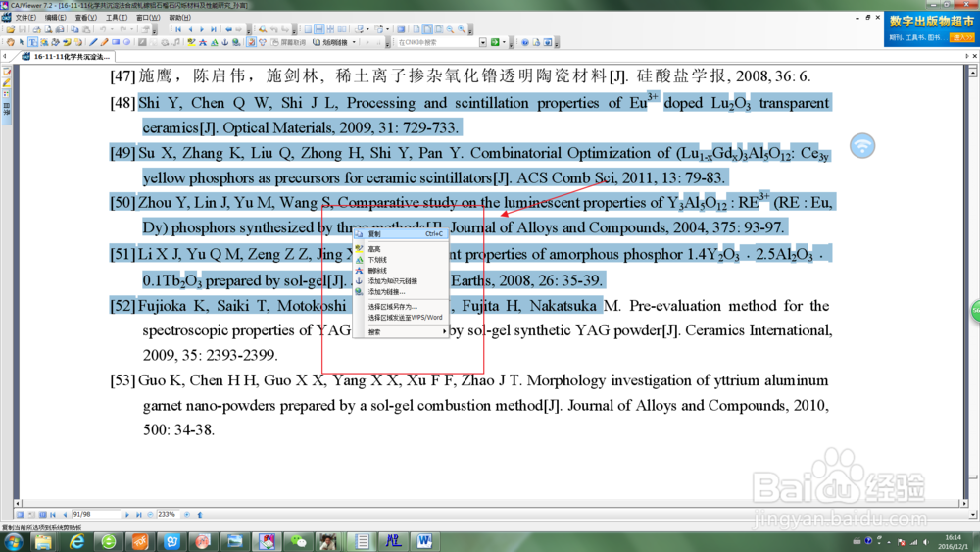980x552 pixels.
Task: Click the green search Go button
Action: pyautogui.click(x=494, y=42)
